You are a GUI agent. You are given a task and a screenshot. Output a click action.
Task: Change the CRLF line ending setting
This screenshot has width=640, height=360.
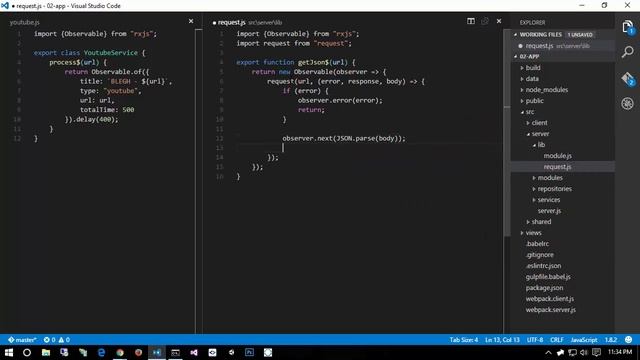click(x=557, y=340)
